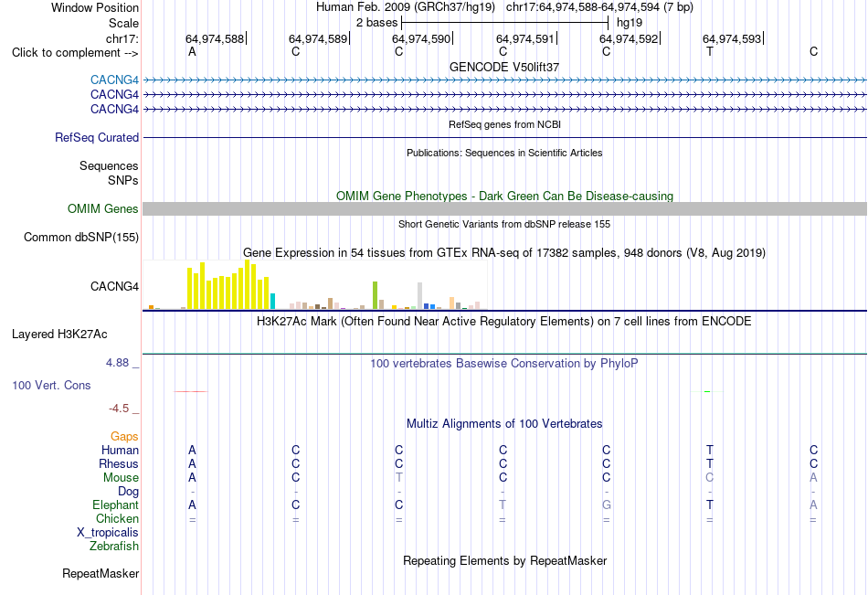Select the Mouse species row label
Viewport: 868px width, 595px height.
pyautogui.click(x=121, y=477)
